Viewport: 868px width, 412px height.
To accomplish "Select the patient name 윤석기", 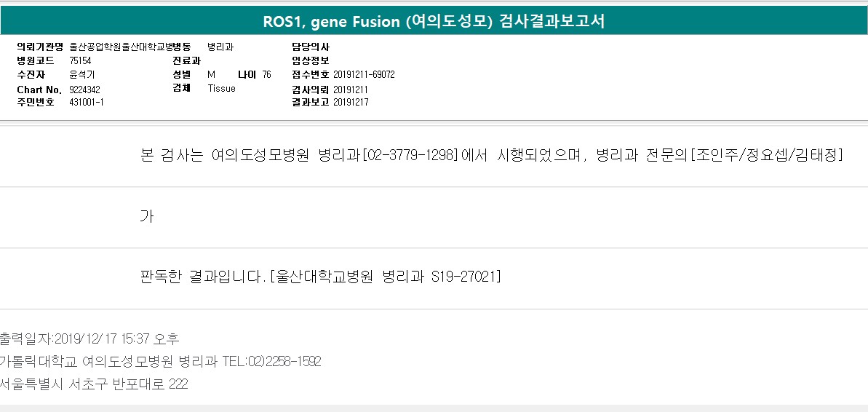I will (x=80, y=75).
